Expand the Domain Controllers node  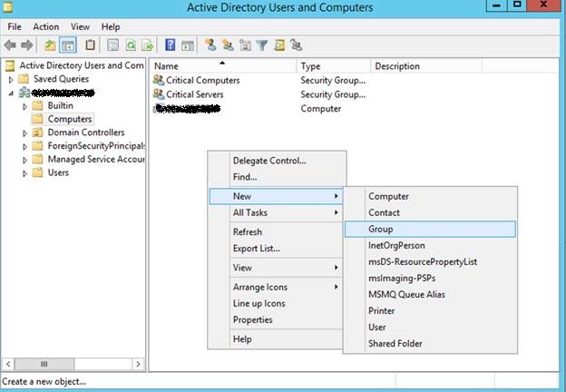24,133
